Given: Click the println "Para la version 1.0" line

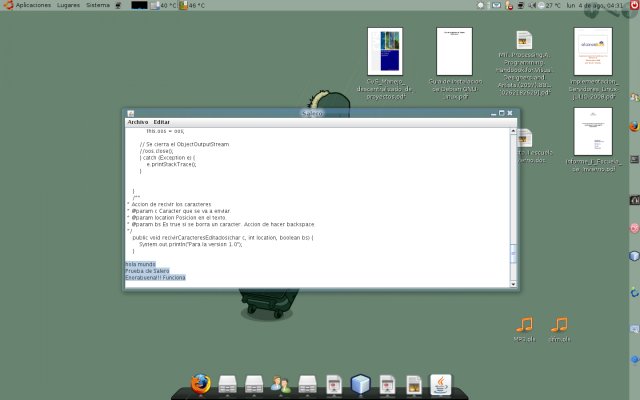Looking at the screenshot, I should point(191,244).
